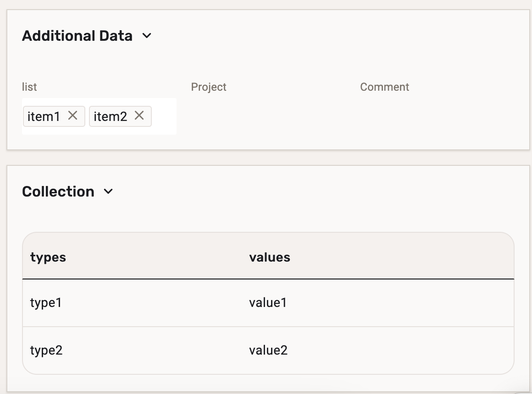Click the Project field label
532x394 pixels.
209,87
